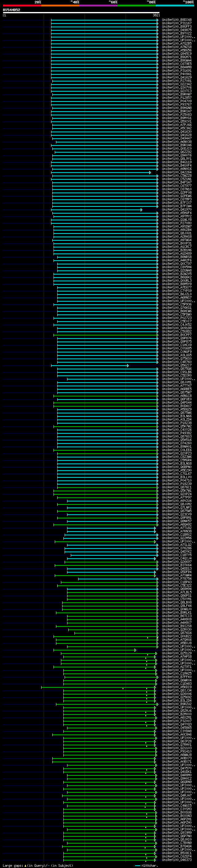Open the UniRef100_C6TN10 hit
Screen dimensions: 197x868
(176, 189)
